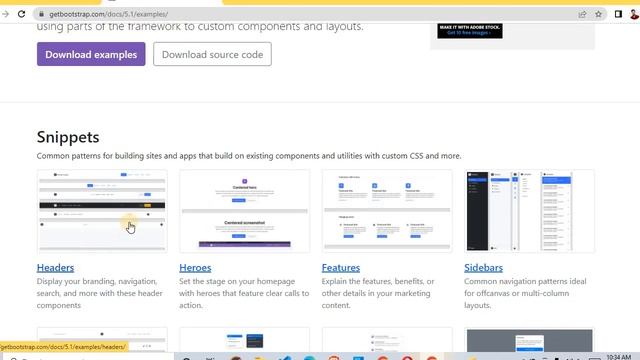Click the Download source code button
Image resolution: width=640 pixels, height=360 pixels.
tap(212, 54)
